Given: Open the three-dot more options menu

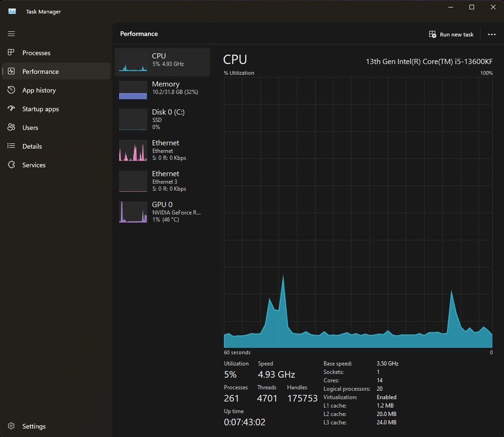Looking at the screenshot, I should click(x=492, y=34).
